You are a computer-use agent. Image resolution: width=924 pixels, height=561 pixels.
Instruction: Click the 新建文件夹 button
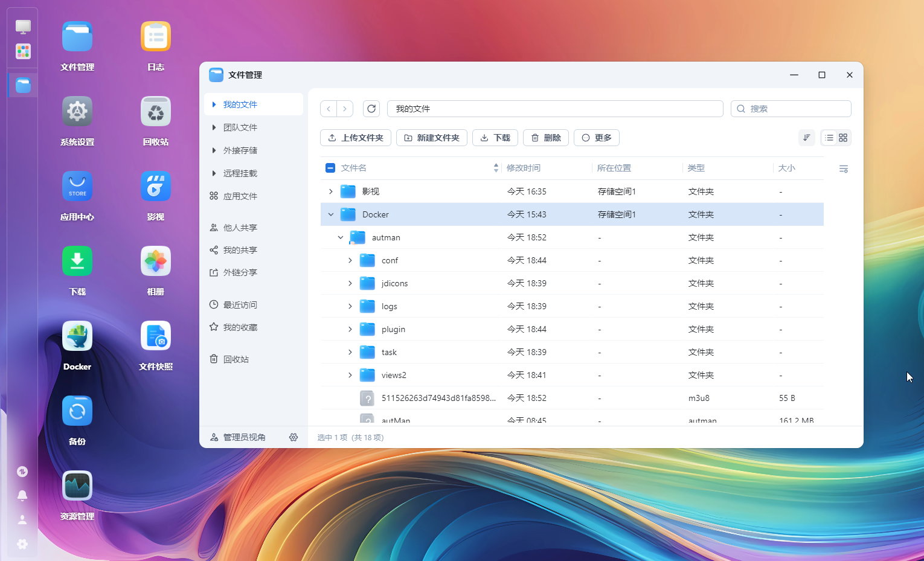(431, 138)
